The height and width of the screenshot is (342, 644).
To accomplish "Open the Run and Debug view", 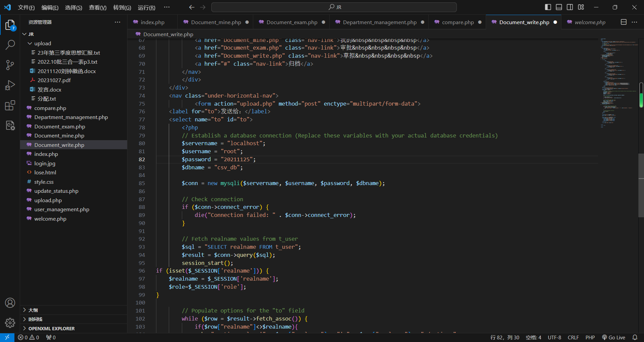I will pyautogui.click(x=10, y=85).
